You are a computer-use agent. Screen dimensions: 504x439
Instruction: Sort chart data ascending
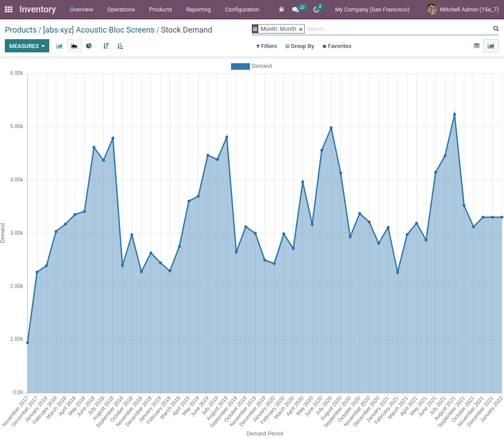coord(120,46)
